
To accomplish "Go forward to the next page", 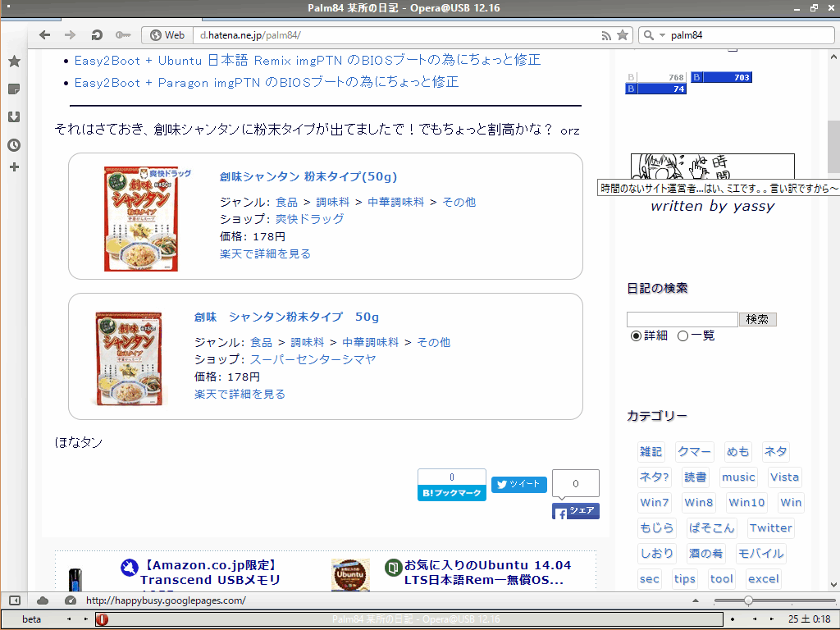I will (71, 34).
